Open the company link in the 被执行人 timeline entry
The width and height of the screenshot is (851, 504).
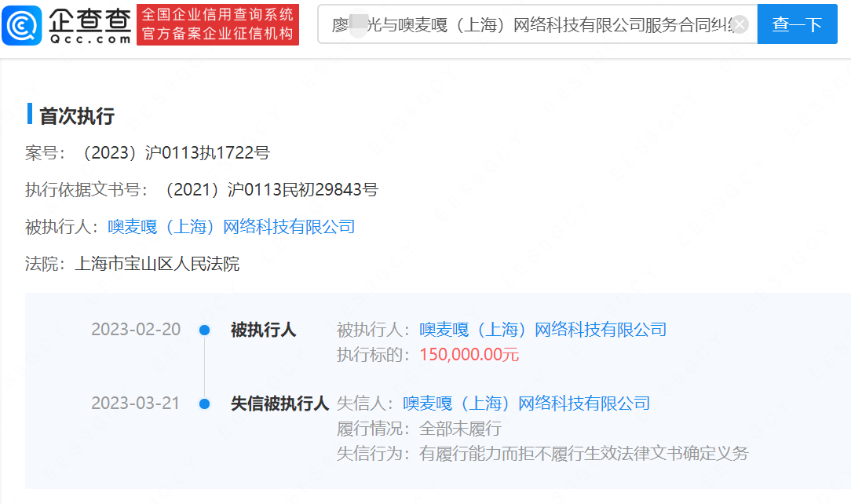pos(542,330)
